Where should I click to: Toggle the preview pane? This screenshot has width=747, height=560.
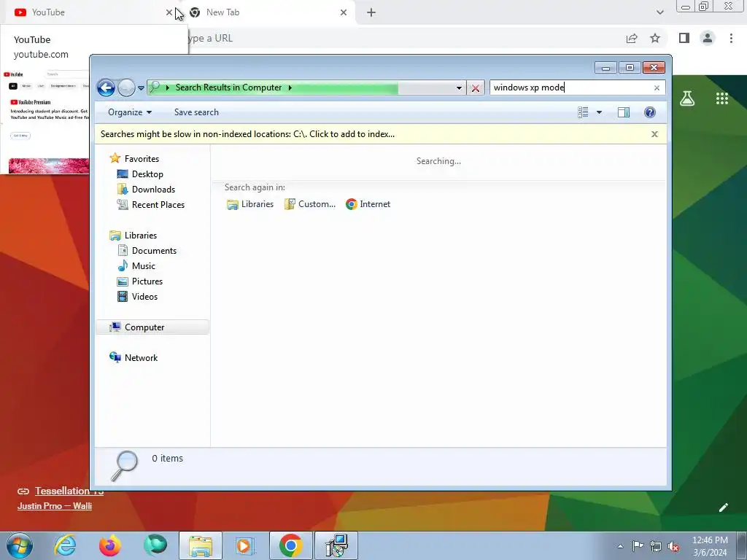tap(623, 112)
